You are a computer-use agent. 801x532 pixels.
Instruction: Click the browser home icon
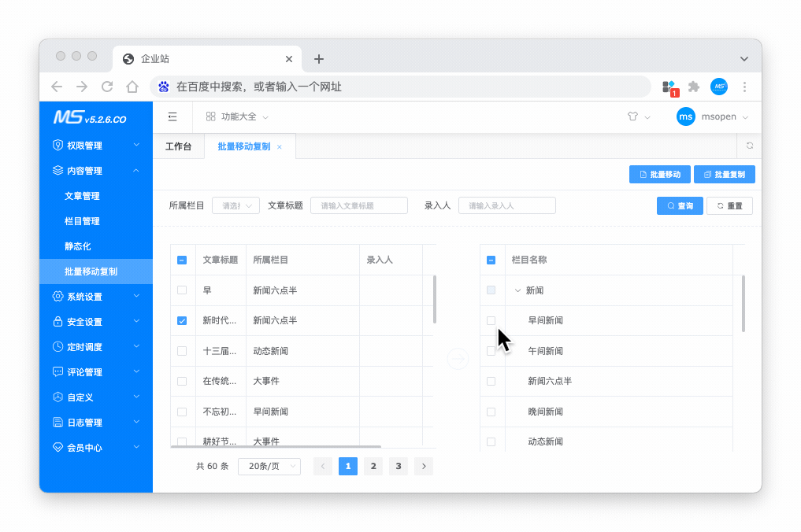pos(132,87)
